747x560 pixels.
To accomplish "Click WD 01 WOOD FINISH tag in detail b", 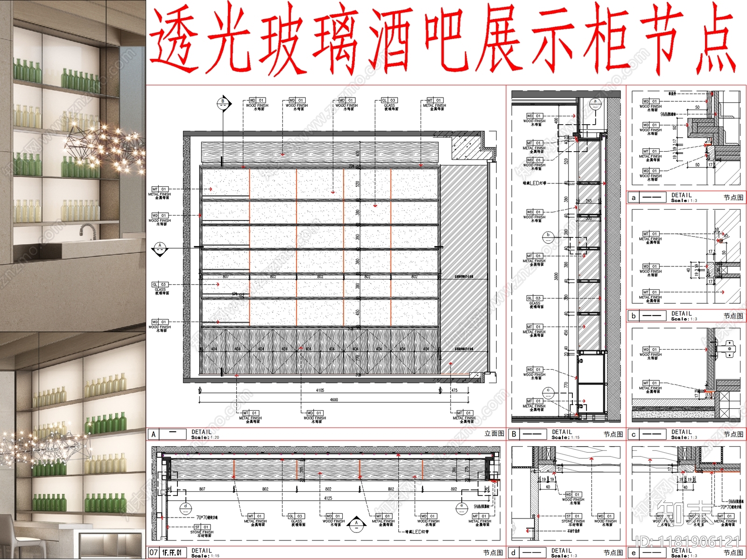I will click(x=650, y=270).
